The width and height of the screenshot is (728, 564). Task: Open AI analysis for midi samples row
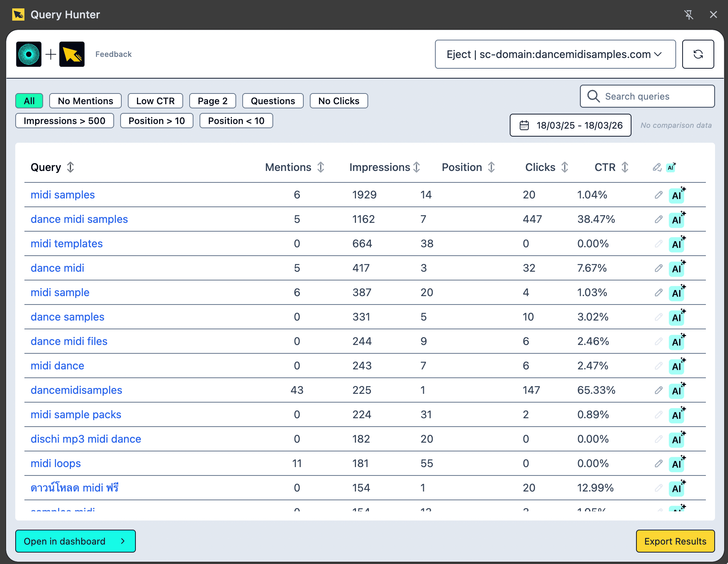tap(676, 195)
